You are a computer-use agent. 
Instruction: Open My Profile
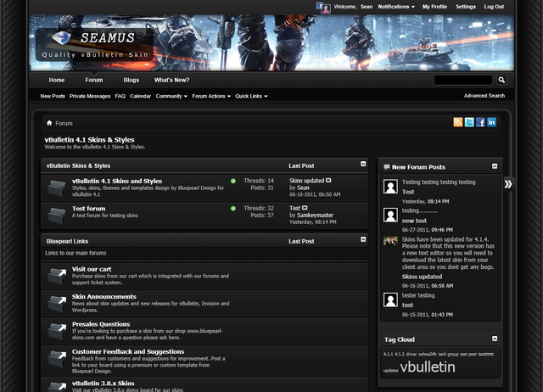tap(434, 7)
